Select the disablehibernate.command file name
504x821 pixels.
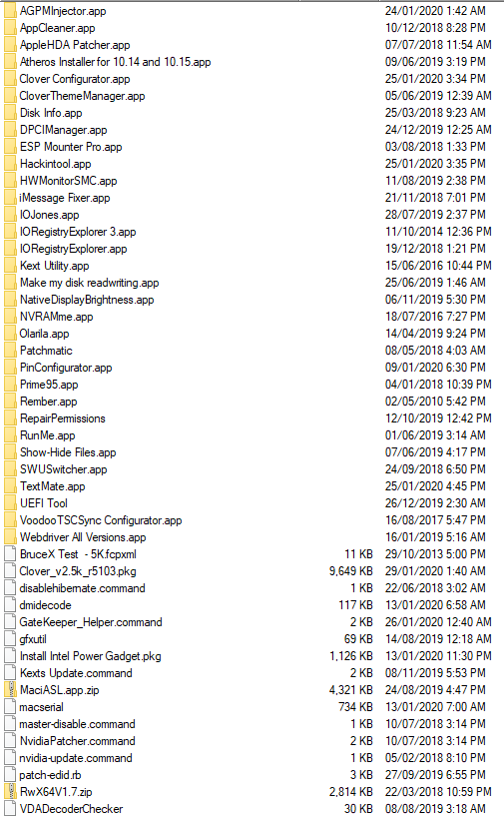tap(82, 588)
